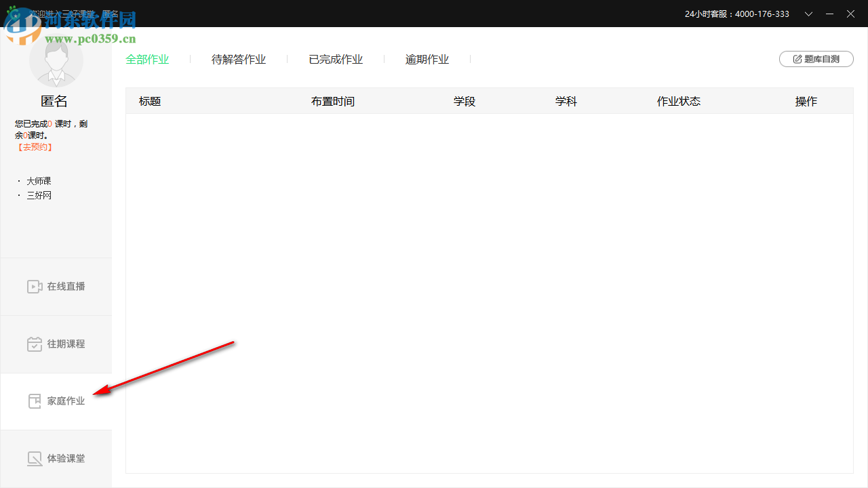The height and width of the screenshot is (488, 868).
Task: Click the 操作 column header
Action: tap(806, 101)
